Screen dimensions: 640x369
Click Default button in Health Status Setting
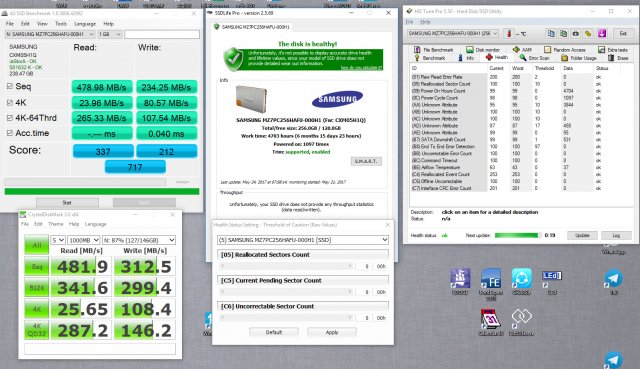(x=274, y=332)
